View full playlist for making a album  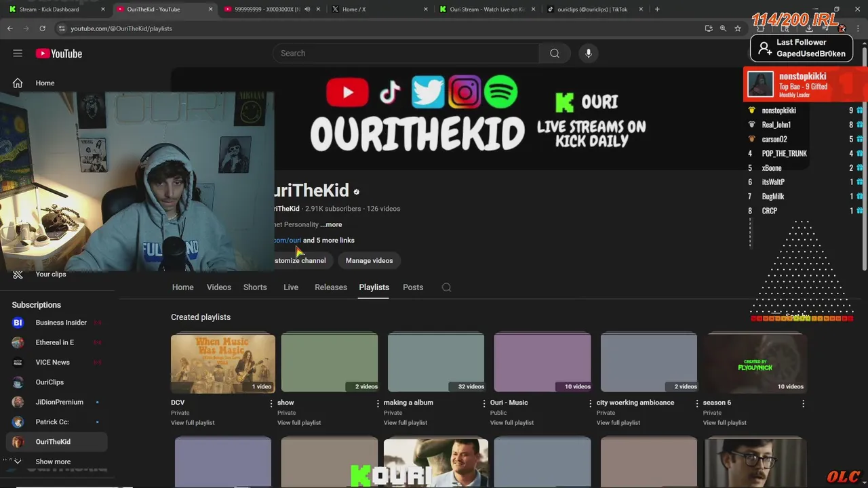[406, 423]
